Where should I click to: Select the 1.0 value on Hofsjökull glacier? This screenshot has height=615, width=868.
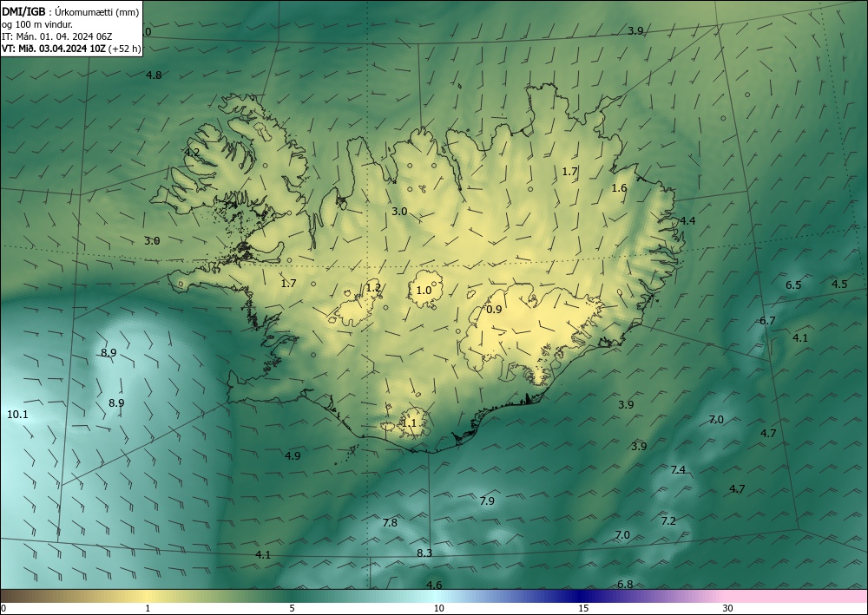(424, 291)
